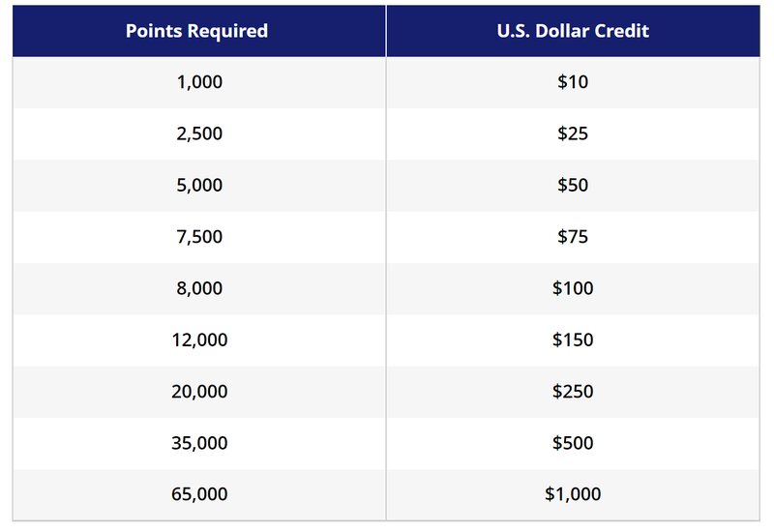Select the $10 credit cell

pyautogui.click(x=573, y=82)
